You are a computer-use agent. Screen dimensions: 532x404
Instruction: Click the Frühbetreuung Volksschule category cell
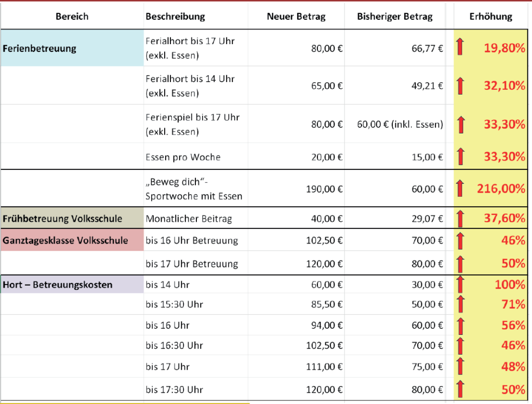72,218
